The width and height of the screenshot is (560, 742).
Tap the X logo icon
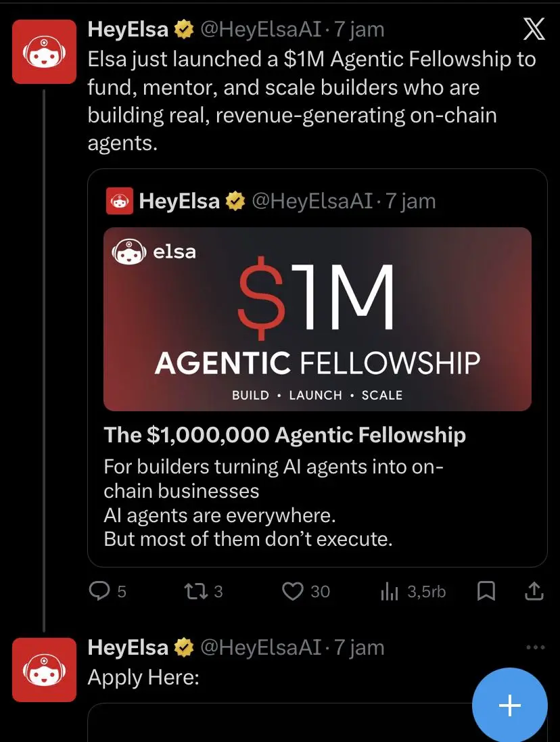pos(534,30)
